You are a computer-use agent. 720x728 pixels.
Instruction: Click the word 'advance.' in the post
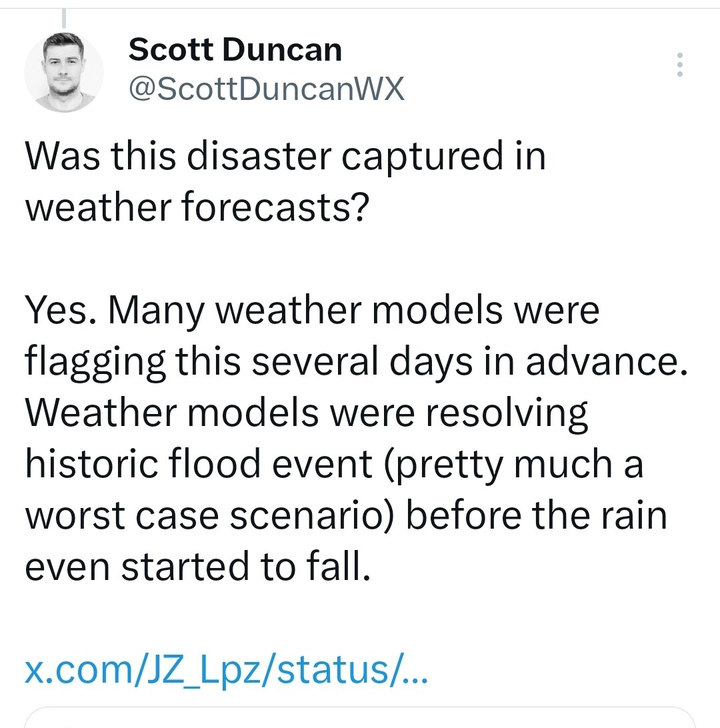click(x=606, y=362)
